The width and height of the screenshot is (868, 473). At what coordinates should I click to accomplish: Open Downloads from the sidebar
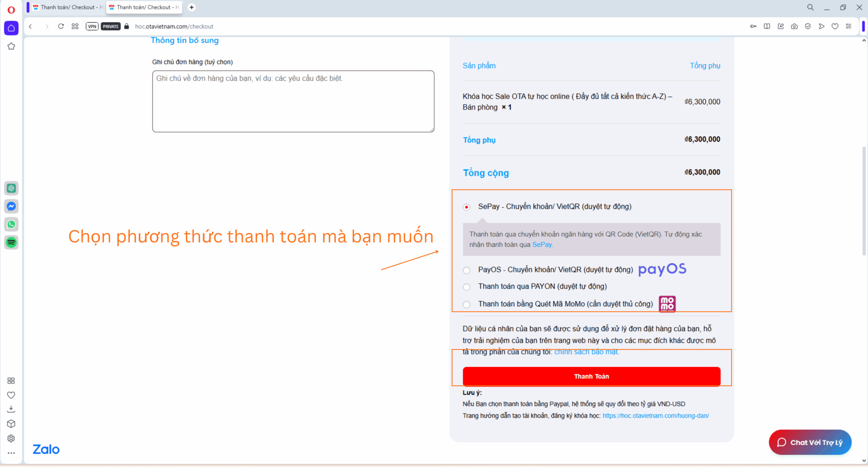pos(11,409)
